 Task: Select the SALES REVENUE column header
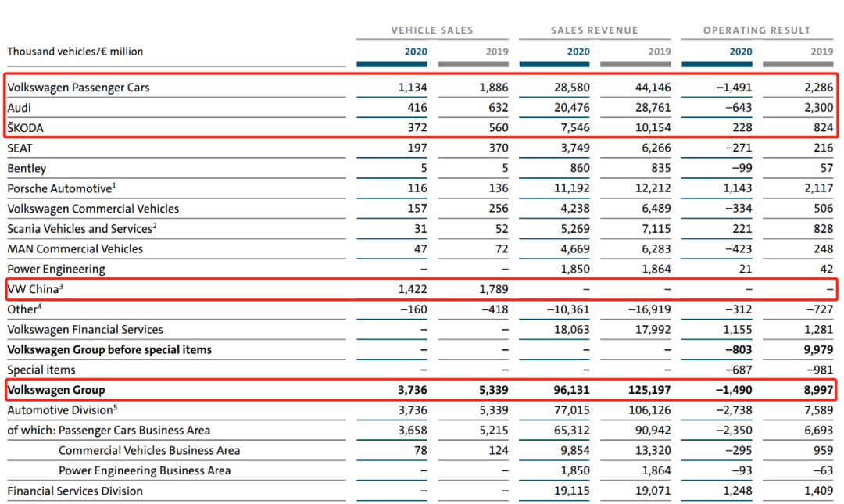(594, 30)
